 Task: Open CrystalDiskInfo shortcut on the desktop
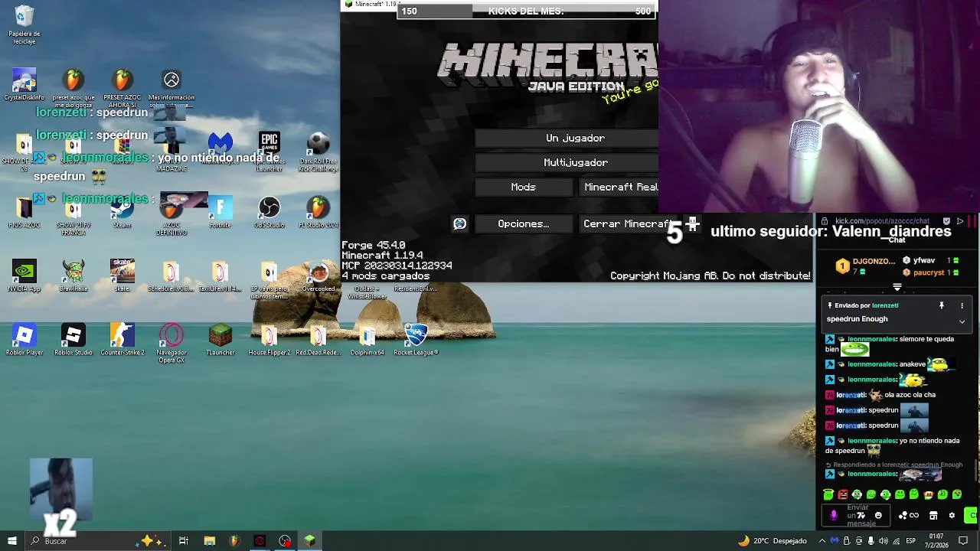(24, 84)
